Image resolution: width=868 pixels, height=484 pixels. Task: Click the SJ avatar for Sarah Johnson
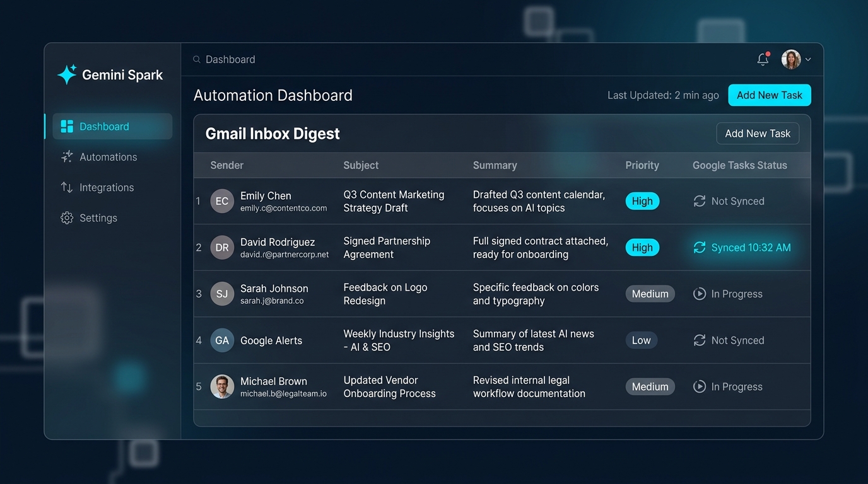222,294
